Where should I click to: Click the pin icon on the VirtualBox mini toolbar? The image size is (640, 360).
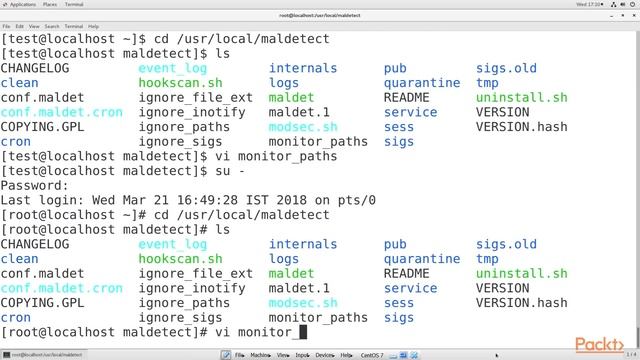click(226, 355)
